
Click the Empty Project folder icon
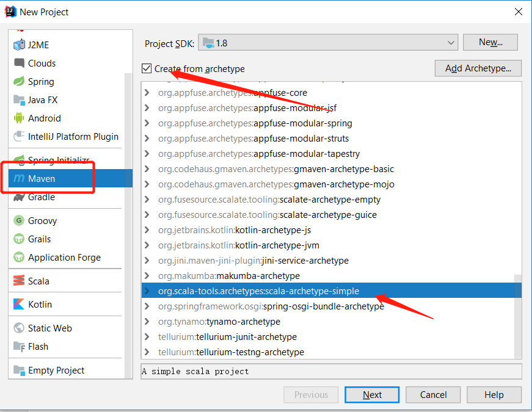click(x=19, y=370)
